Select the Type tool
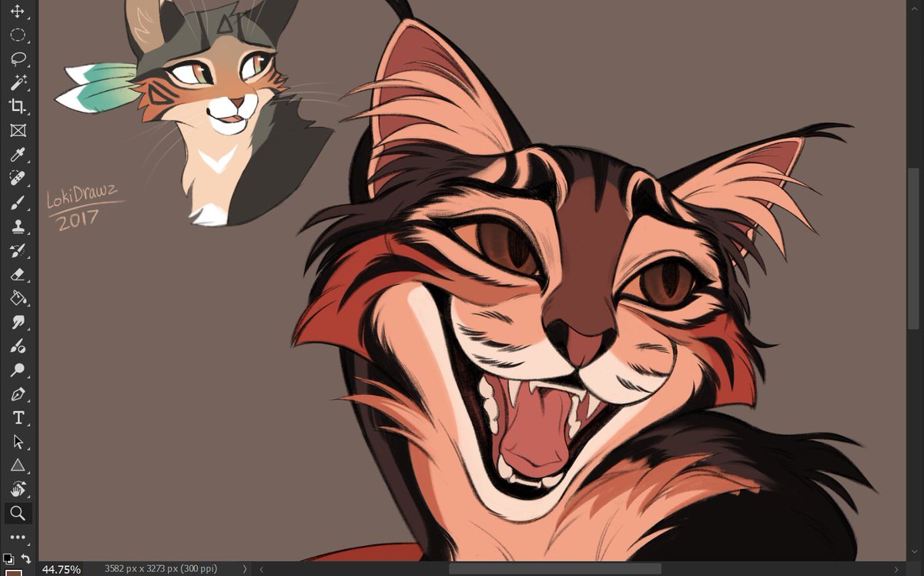This screenshot has width=924, height=576. (17, 417)
